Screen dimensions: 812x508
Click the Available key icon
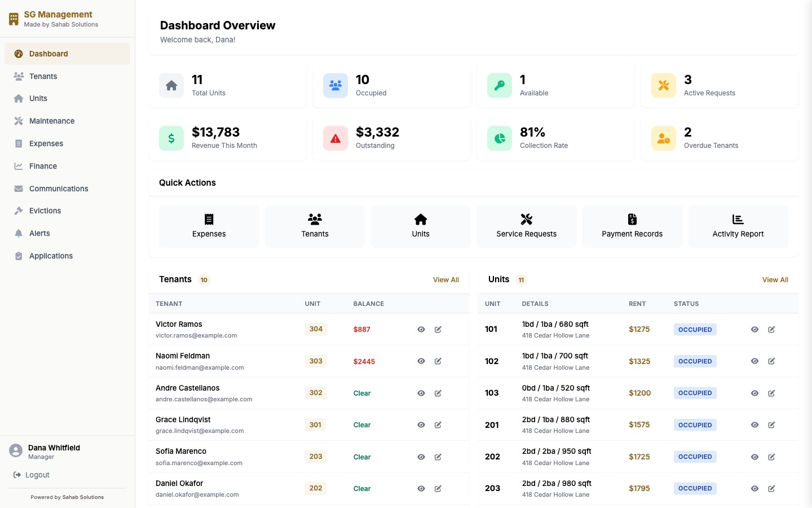click(500, 86)
